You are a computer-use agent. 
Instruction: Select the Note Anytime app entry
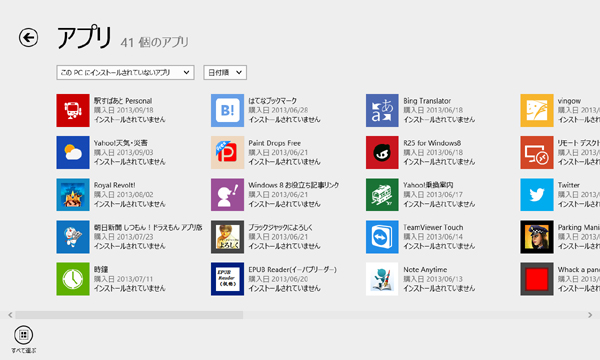pos(421,279)
